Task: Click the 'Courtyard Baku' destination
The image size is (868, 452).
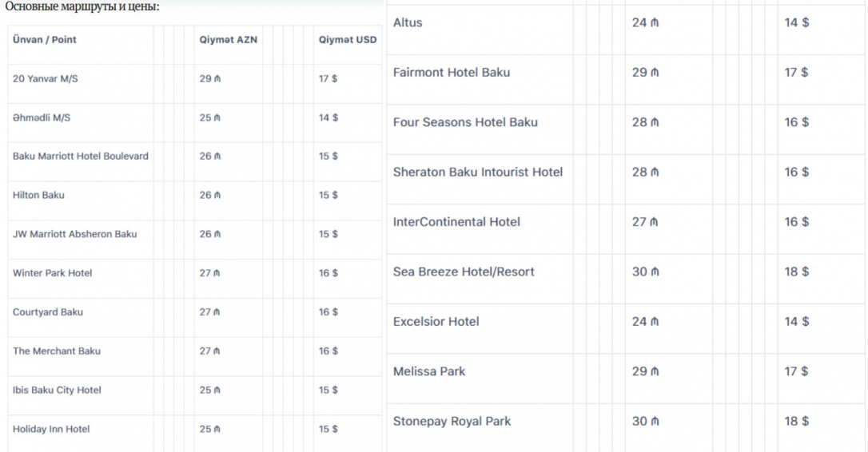Action: tap(48, 311)
